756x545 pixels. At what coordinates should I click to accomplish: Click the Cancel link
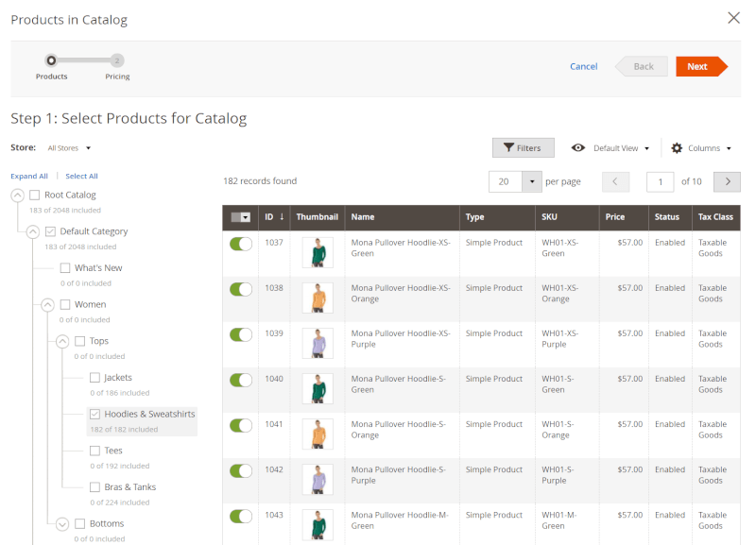point(583,66)
